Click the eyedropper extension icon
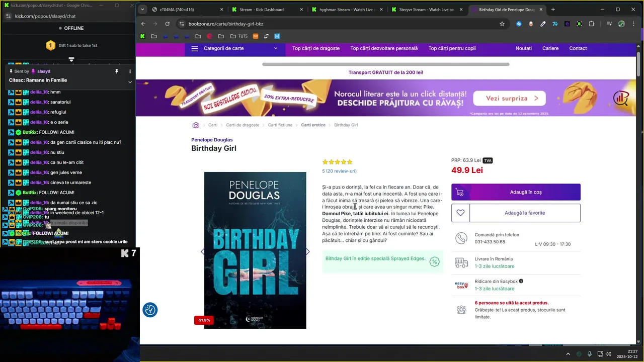This screenshot has width=644, height=362. (x=543, y=24)
